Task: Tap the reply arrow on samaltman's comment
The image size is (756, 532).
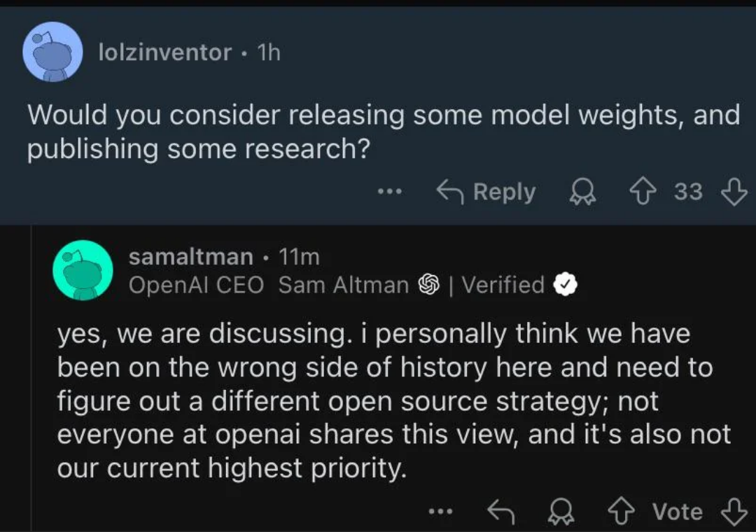Action: click(x=499, y=511)
